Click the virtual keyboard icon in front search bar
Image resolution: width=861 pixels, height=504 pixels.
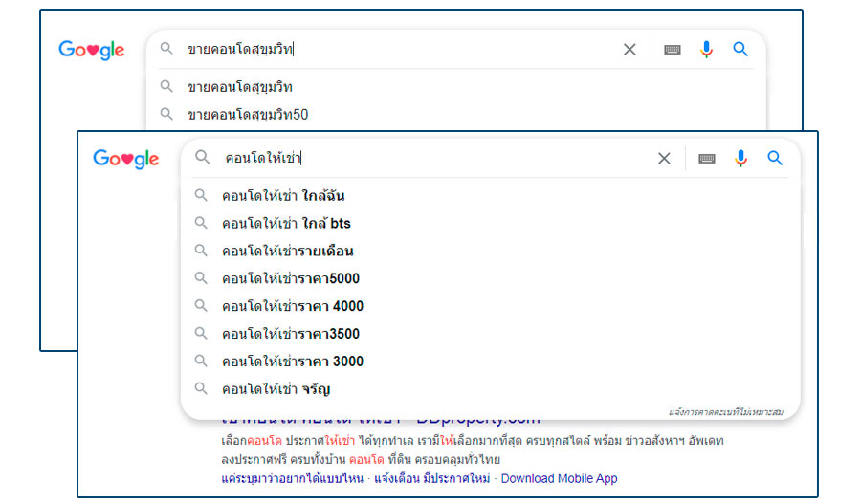click(x=707, y=159)
